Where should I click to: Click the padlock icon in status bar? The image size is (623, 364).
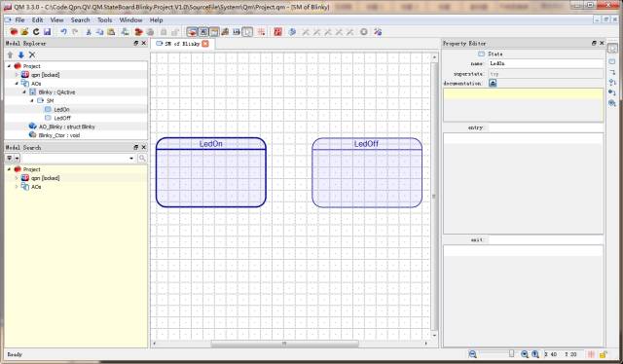(x=604, y=354)
